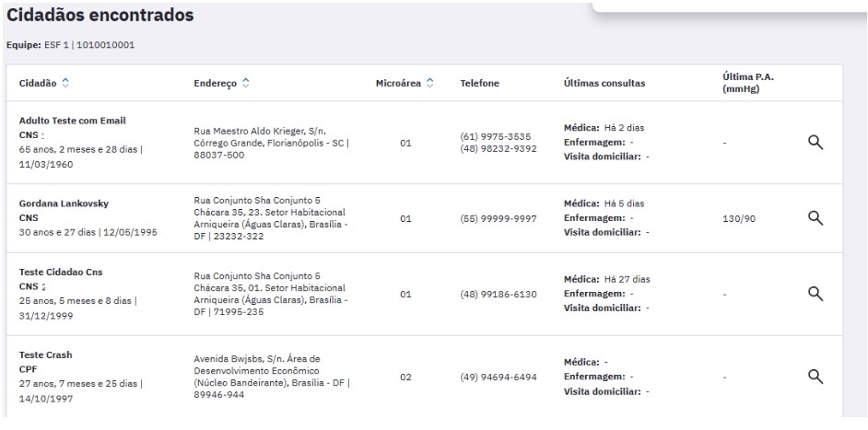Screen dimensions: 868x430
Task: Open details magnifier for Gordana Lankovsky
Action: (814, 217)
